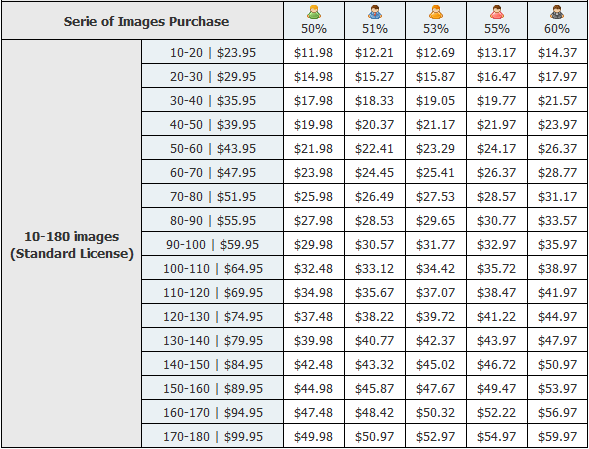589x449 pixels.
Task: Select the $59.97 price cell
Action: coord(557,437)
